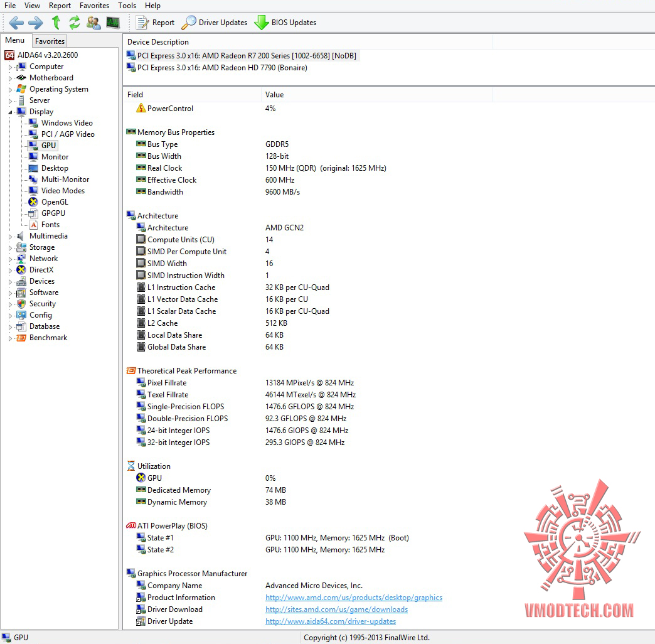Click the Software icon in tree
Viewport: 655px width, 644px height.
(x=21, y=292)
